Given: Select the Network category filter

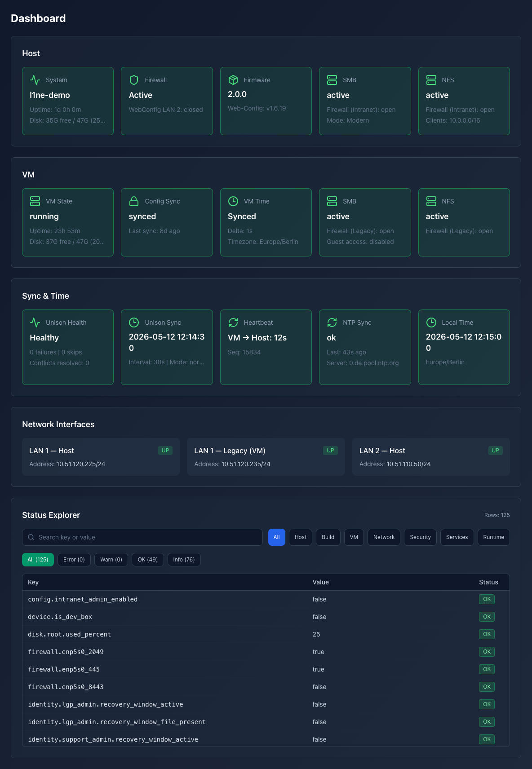Looking at the screenshot, I should click(x=384, y=537).
